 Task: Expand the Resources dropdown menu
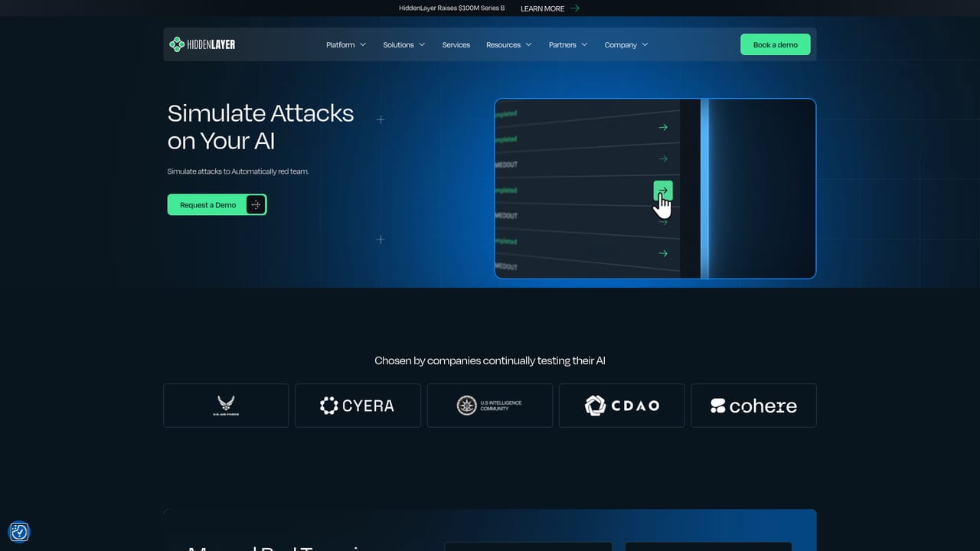coord(509,45)
